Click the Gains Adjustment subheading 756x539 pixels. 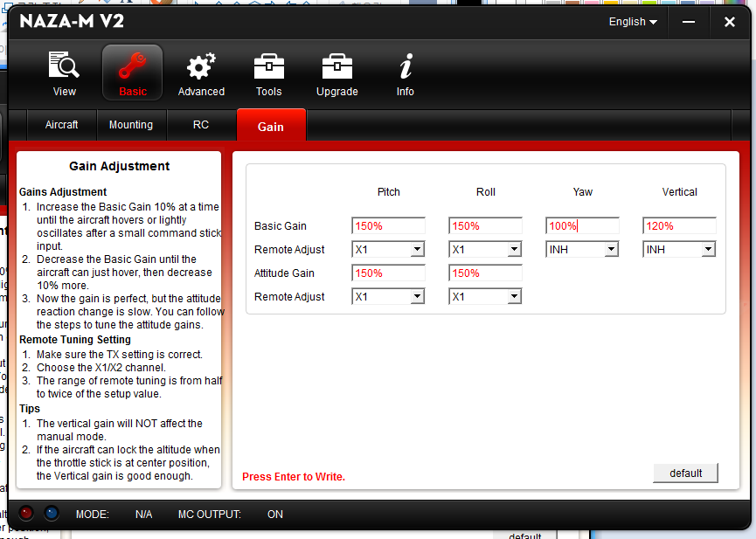click(x=63, y=192)
